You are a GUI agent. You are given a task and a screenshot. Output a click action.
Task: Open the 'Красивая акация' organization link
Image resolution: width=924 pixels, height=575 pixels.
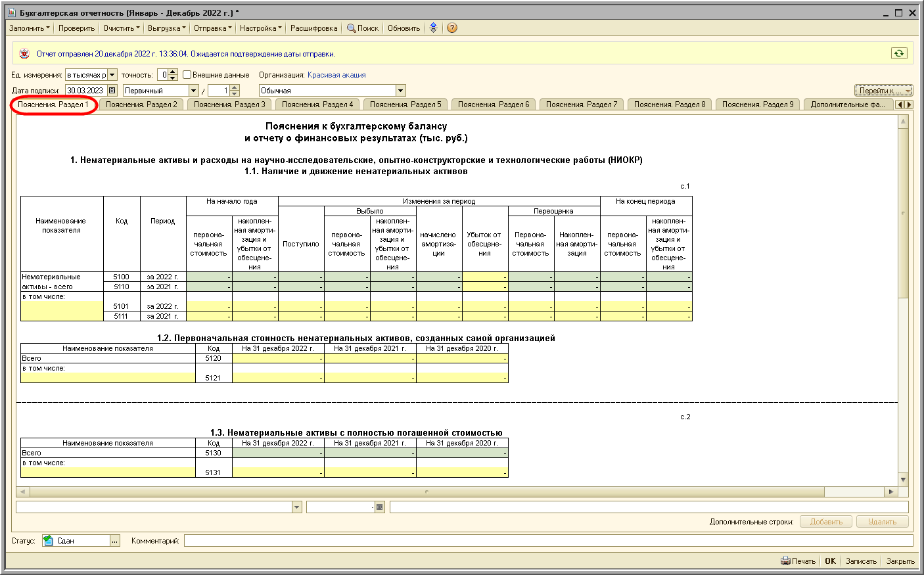coord(336,75)
